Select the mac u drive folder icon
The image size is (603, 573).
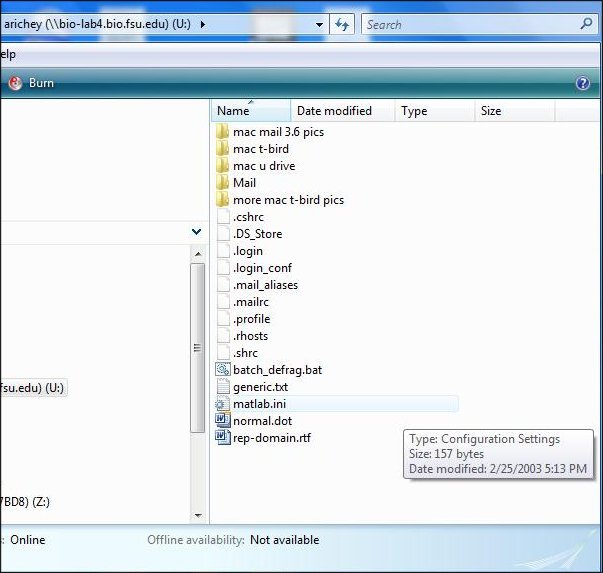click(x=223, y=166)
